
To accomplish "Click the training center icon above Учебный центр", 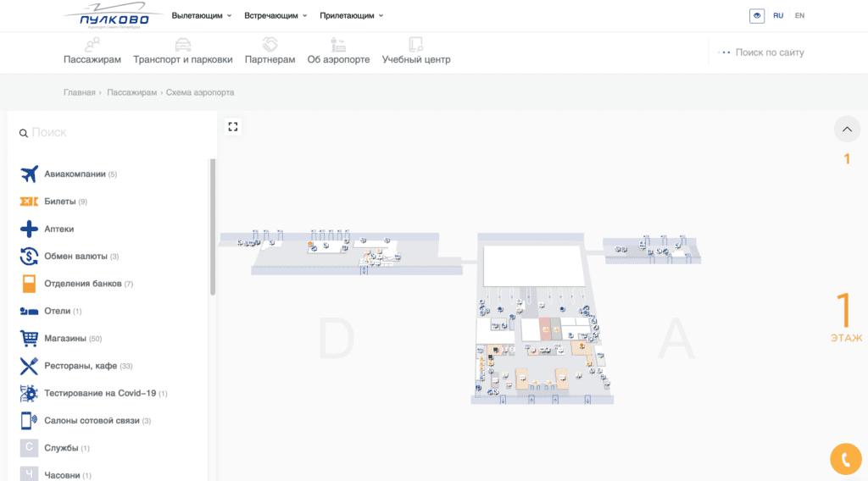I will pos(415,44).
